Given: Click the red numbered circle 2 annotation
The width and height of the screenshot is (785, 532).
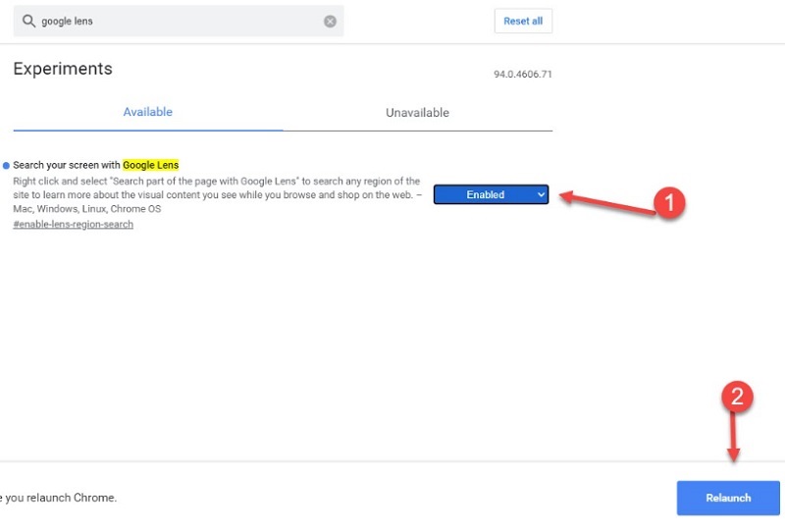Looking at the screenshot, I should pyautogui.click(x=738, y=398).
